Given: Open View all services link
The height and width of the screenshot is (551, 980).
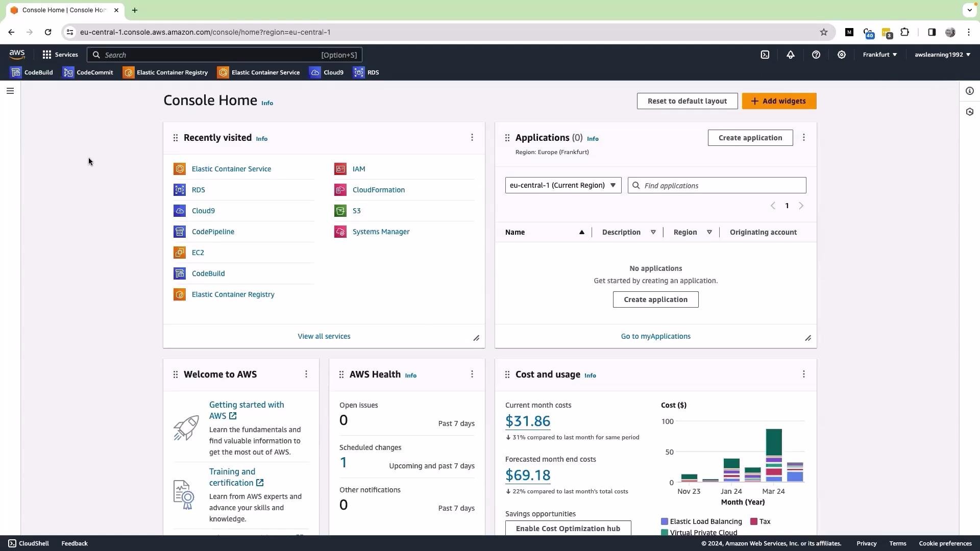Looking at the screenshot, I should tap(324, 336).
